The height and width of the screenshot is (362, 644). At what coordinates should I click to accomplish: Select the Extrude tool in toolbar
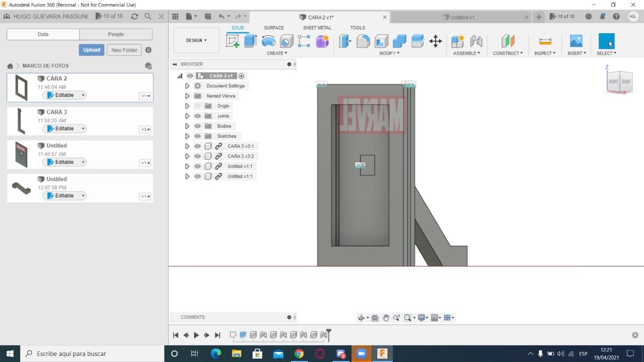(x=250, y=41)
